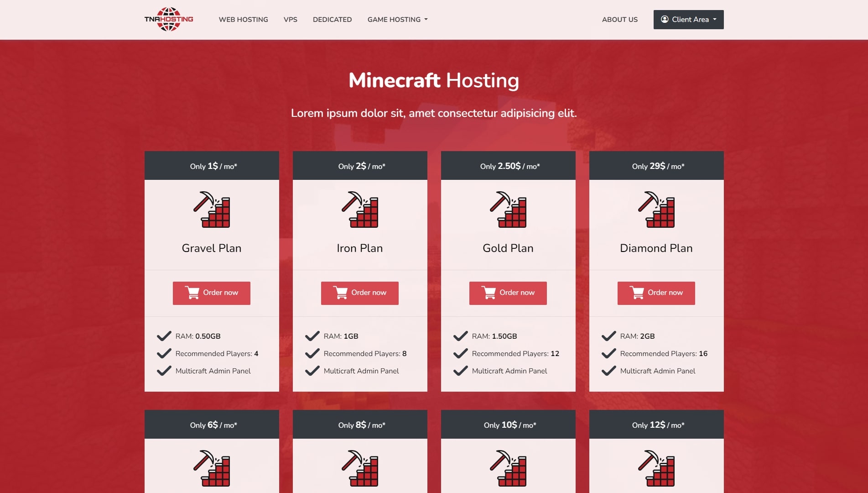
Task: Click the Gravel Plan pickaxe icon
Action: tap(211, 210)
